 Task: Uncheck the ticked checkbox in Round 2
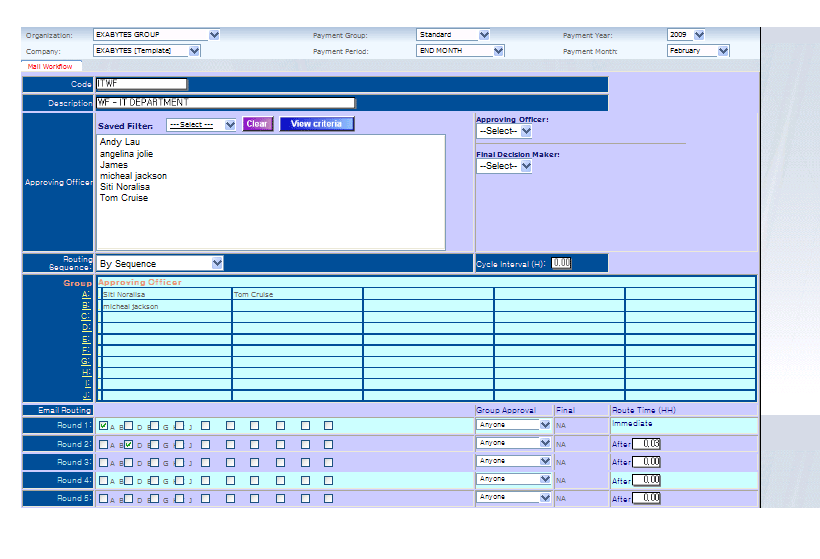tap(129, 444)
